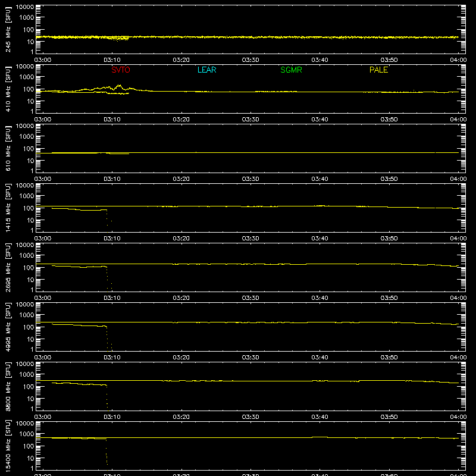This screenshot has width=476, height=476.
Task: Click the 1000 y-axis value on 410 MHz plot
Action: click(x=27, y=77)
